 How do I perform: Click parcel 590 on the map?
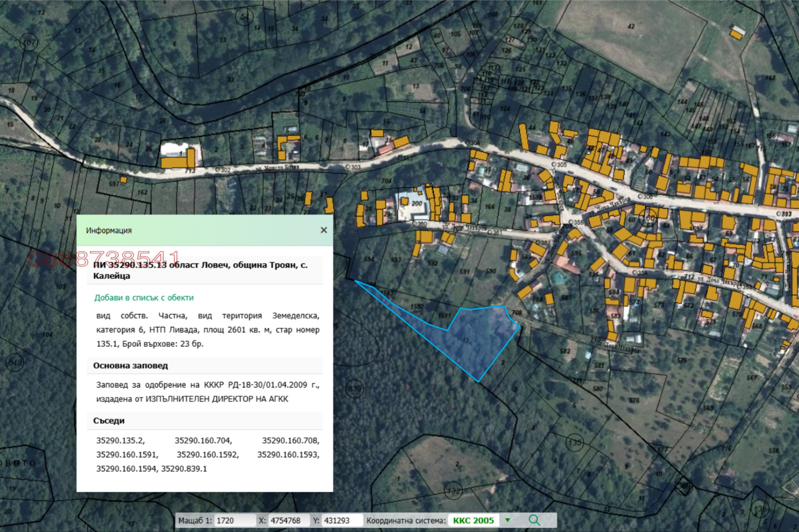pyautogui.click(x=491, y=271)
